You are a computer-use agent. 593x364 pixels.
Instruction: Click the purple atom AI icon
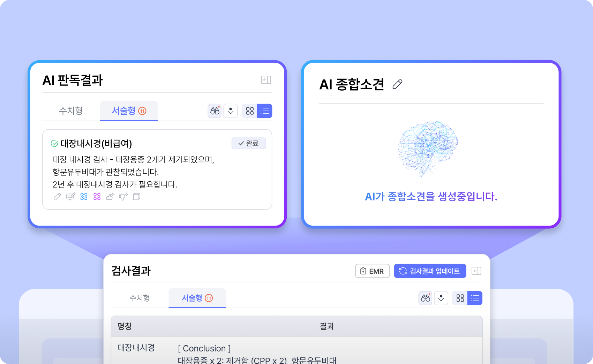[x=97, y=197]
